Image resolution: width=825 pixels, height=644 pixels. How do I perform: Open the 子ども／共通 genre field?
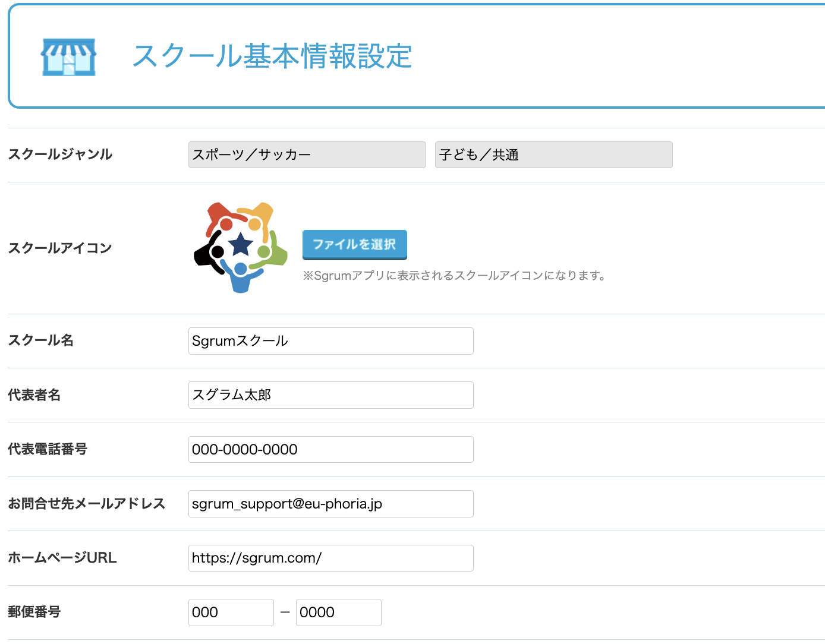click(554, 155)
